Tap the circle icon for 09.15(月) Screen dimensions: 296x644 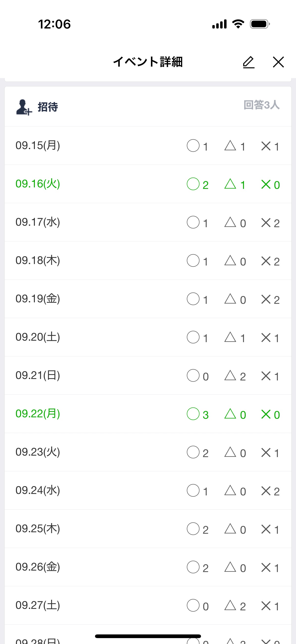pos(193,145)
